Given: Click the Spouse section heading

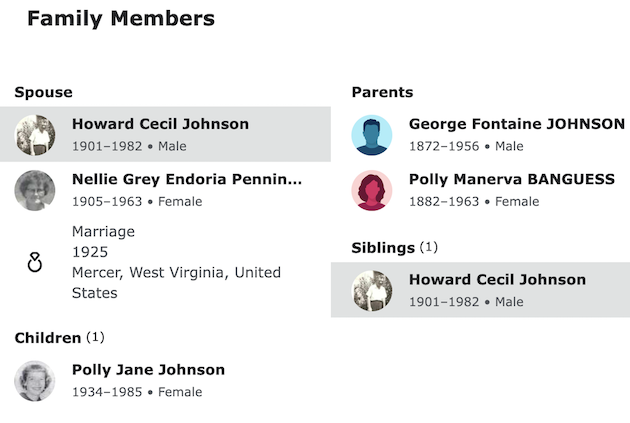Looking at the screenshot, I should click(43, 92).
